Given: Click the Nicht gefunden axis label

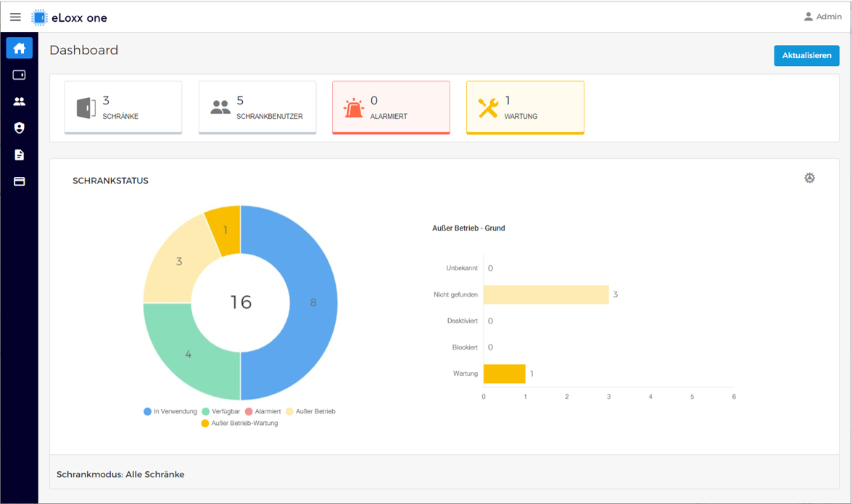Looking at the screenshot, I should point(455,294).
